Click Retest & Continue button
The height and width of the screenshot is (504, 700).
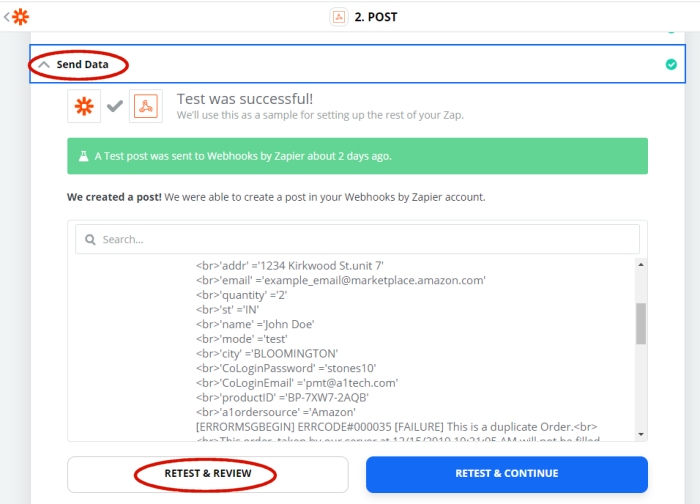507,474
